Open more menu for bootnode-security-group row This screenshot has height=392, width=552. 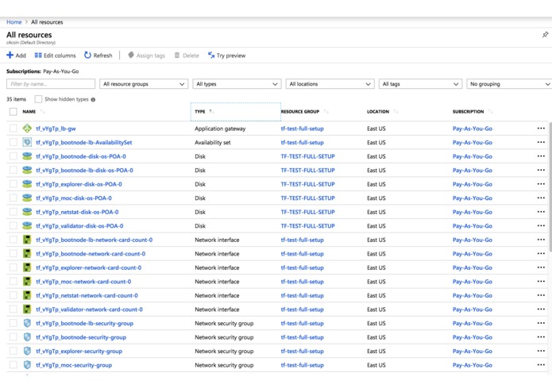(x=541, y=337)
